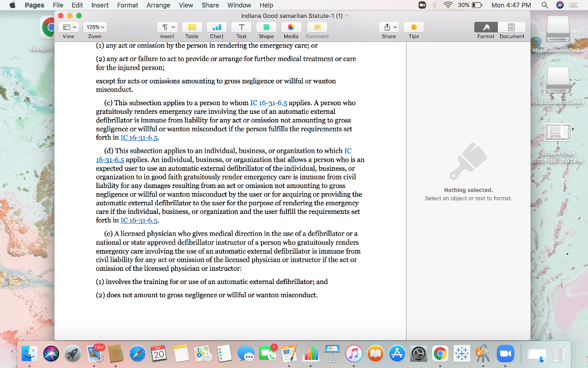Open Notification Center from the menu bar
This screenshot has height=368, width=588.
point(574,5)
